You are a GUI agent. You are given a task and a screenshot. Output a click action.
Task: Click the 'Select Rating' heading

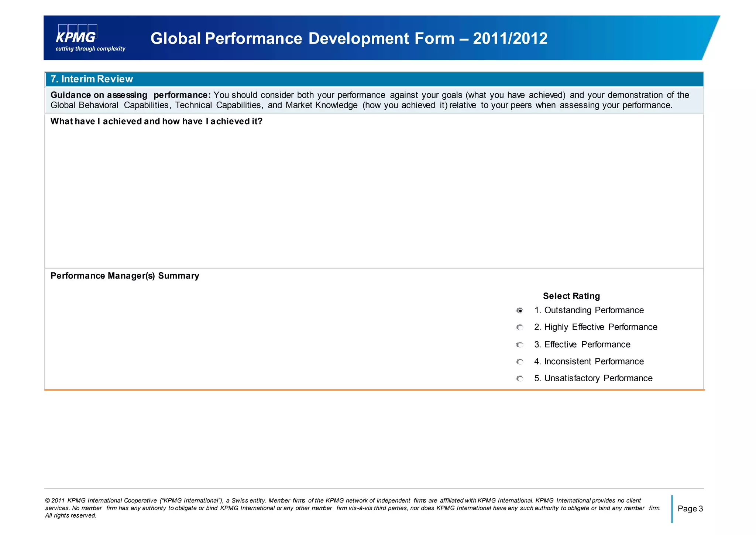click(571, 296)
